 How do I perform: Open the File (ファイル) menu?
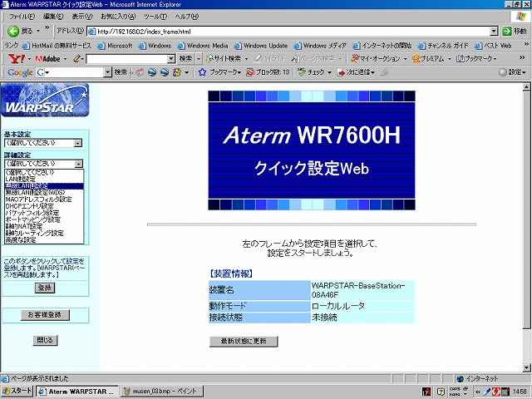coord(22,17)
